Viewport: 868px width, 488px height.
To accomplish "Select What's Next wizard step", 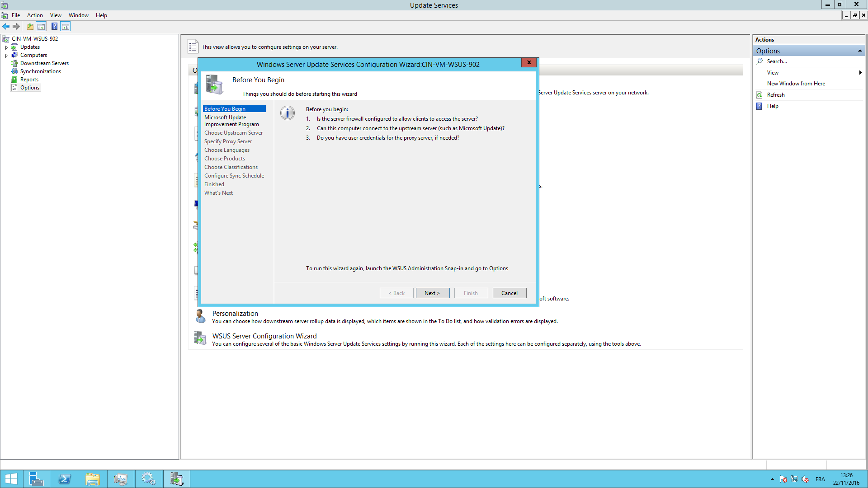I will (218, 193).
